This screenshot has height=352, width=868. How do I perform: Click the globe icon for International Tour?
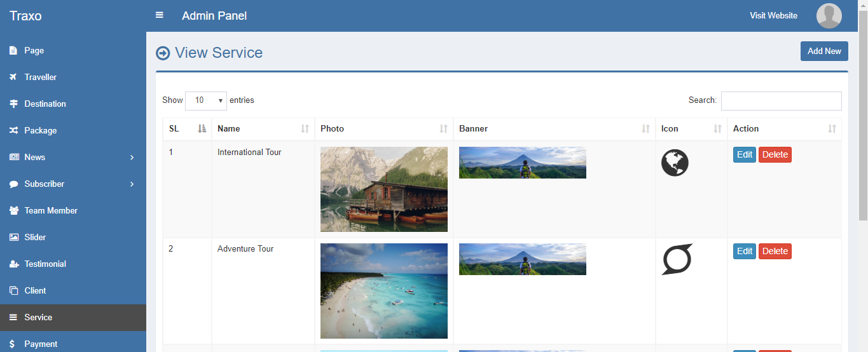pyautogui.click(x=675, y=163)
